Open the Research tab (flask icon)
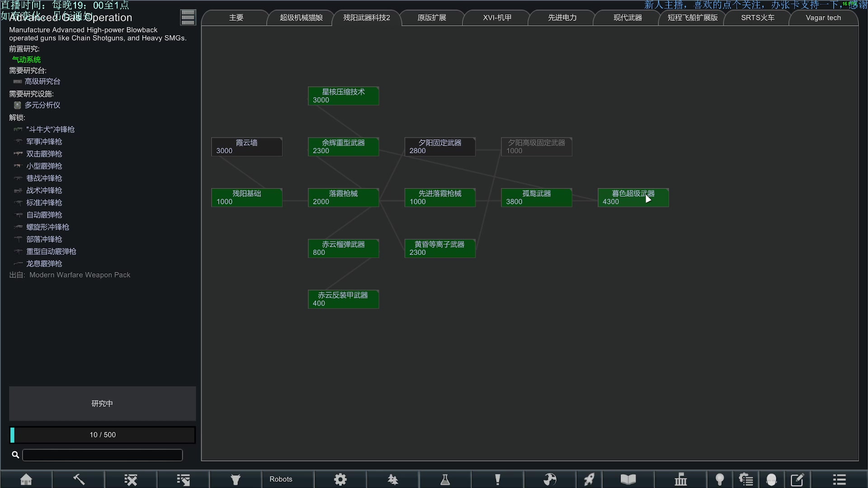The height and width of the screenshot is (488, 868). tap(445, 479)
